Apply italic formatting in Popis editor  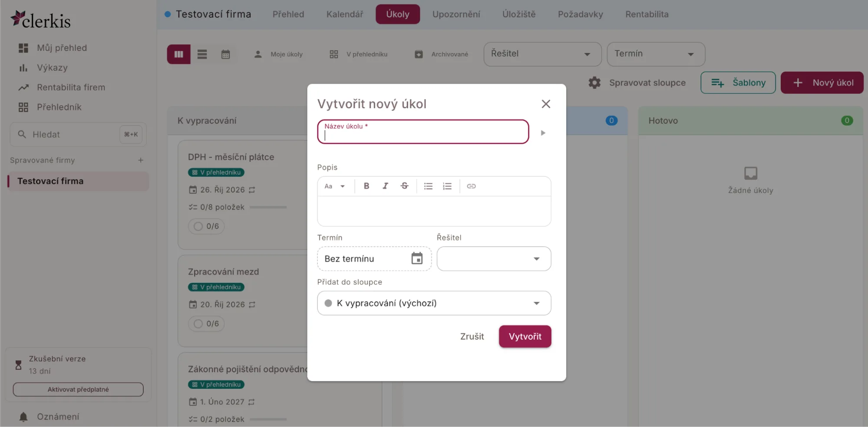385,186
